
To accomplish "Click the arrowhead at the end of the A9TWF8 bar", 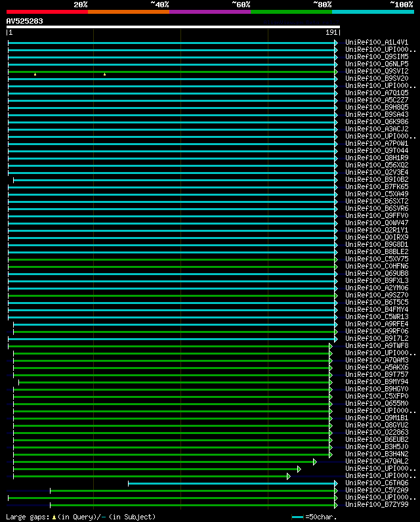I will (x=331, y=345).
